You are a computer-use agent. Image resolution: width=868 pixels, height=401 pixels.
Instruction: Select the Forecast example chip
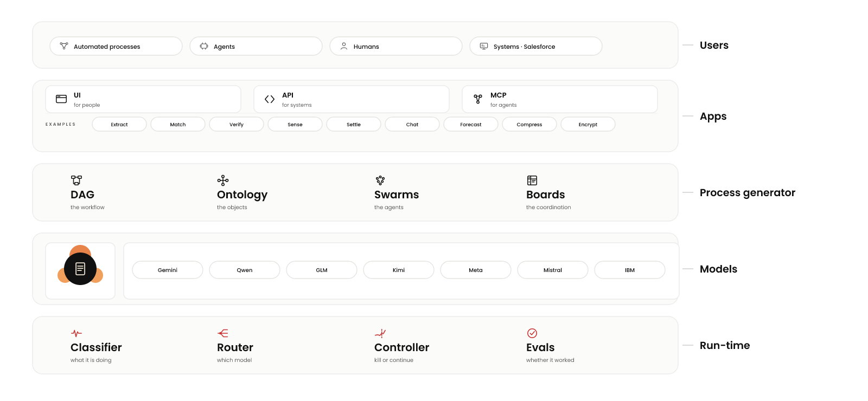471,124
